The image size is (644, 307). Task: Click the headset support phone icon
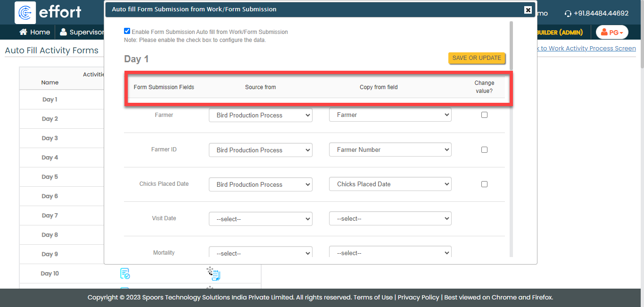coord(568,14)
